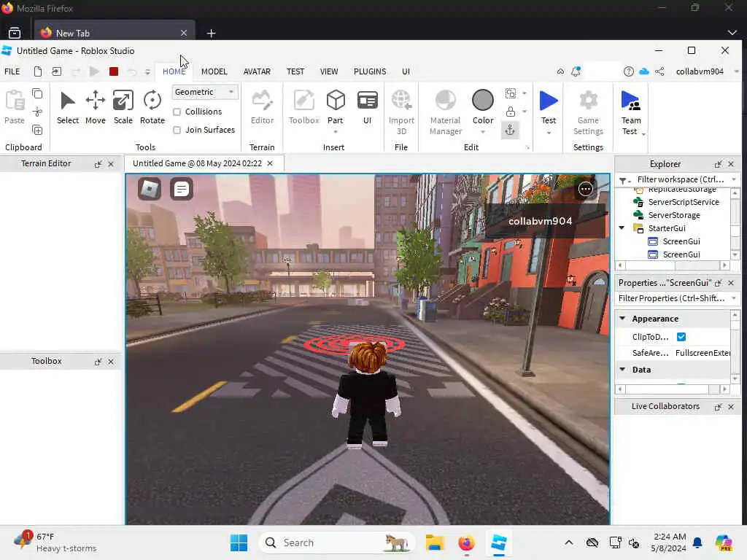The height and width of the screenshot is (560, 747).
Task: Open Filter workspace dropdown arrow
Action: [x=734, y=179]
